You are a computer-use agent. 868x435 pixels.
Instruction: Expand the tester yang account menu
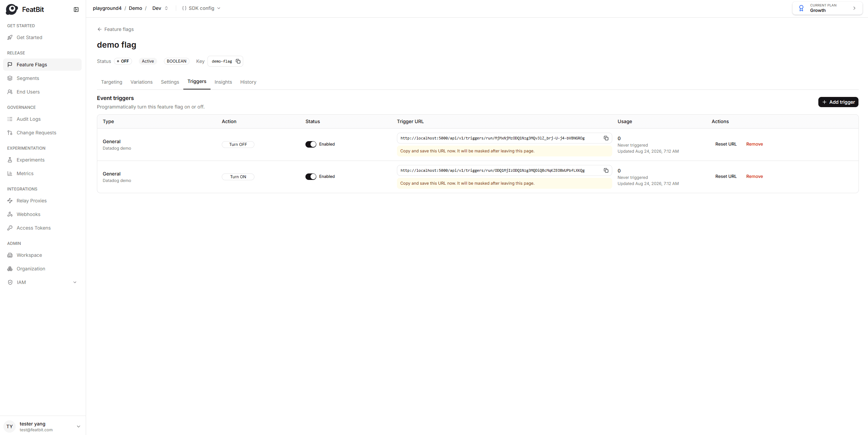pyautogui.click(x=79, y=426)
